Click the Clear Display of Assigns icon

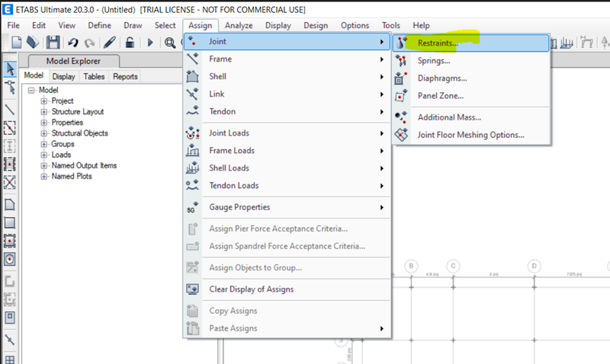[193, 289]
